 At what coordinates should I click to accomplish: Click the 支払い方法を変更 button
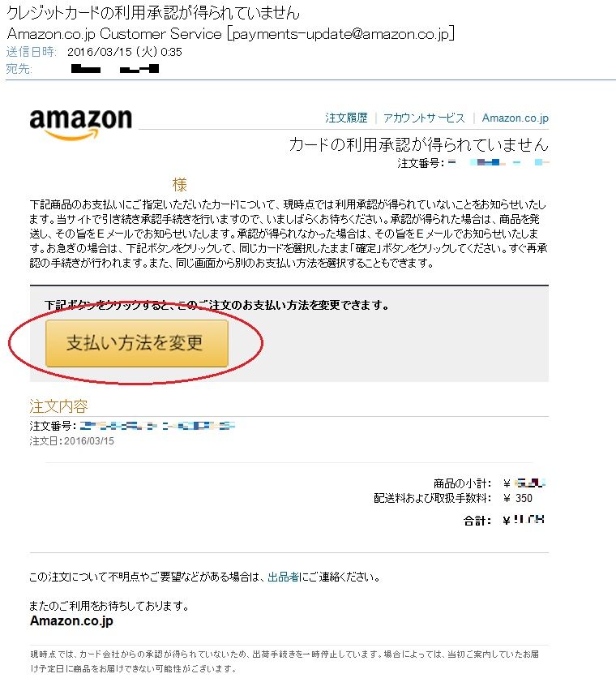[x=137, y=343]
